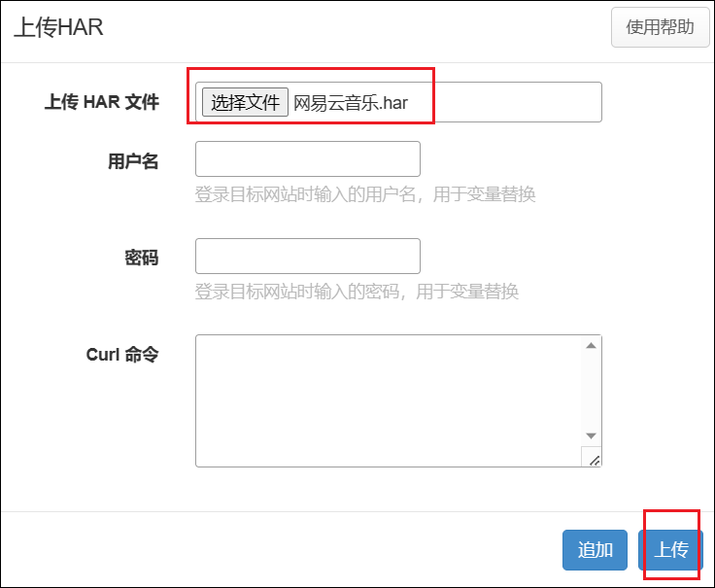Click the selected file name 网易云音乐.har
This screenshot has height=588, width=715.
click(x=351, y=103)
